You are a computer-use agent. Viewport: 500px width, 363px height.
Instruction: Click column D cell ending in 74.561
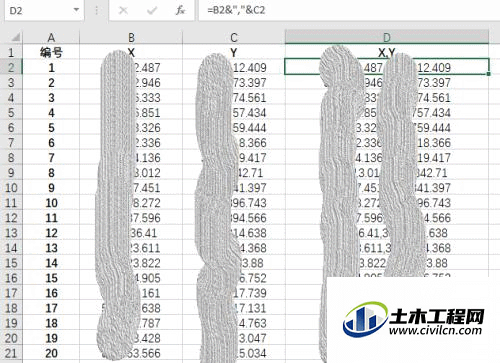[x=387, y=97]
